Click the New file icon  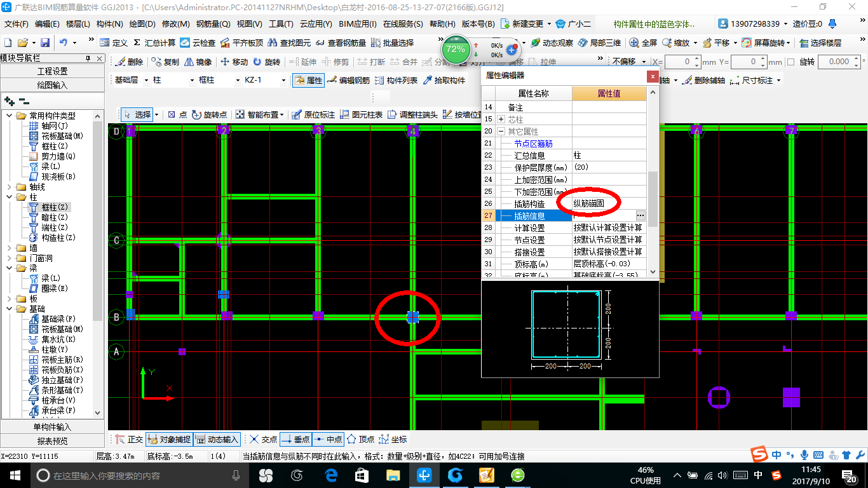[x=8, y=43]
